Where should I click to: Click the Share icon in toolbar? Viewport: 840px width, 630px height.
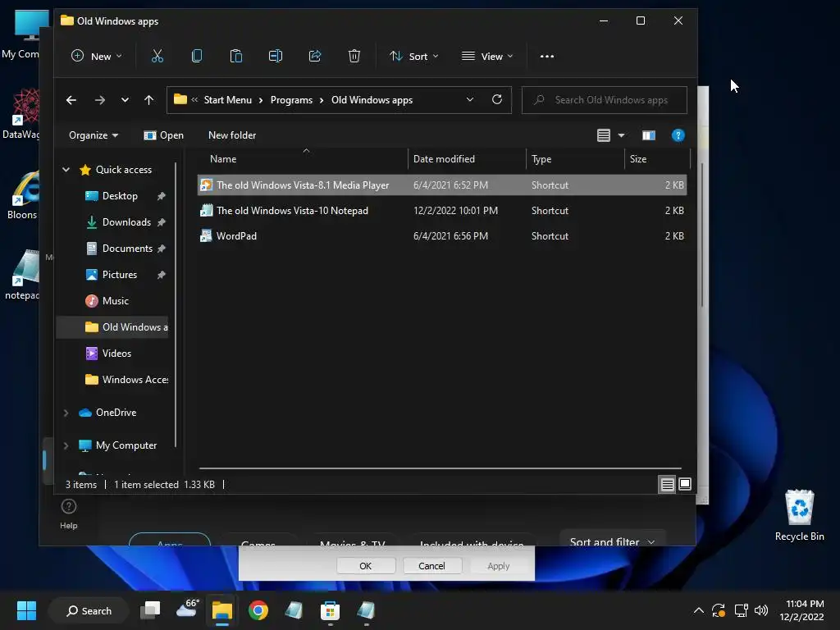pyautogui.click(x=315, y=56)
